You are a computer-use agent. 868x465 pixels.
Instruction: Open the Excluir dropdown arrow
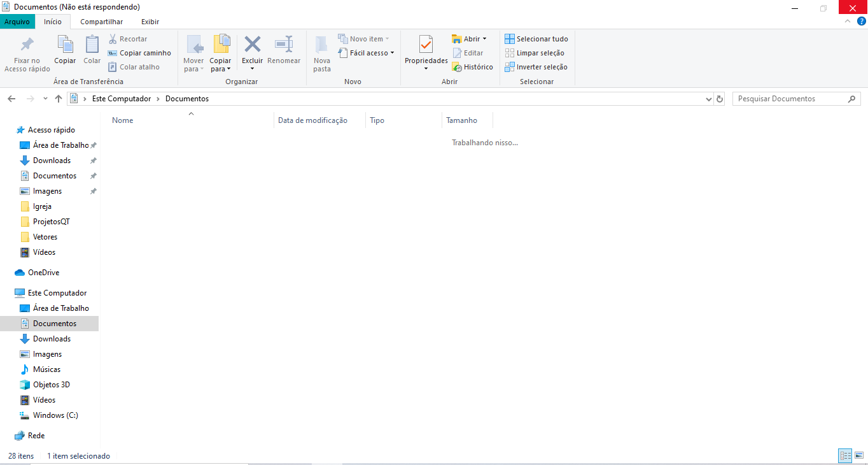point(253,69)
